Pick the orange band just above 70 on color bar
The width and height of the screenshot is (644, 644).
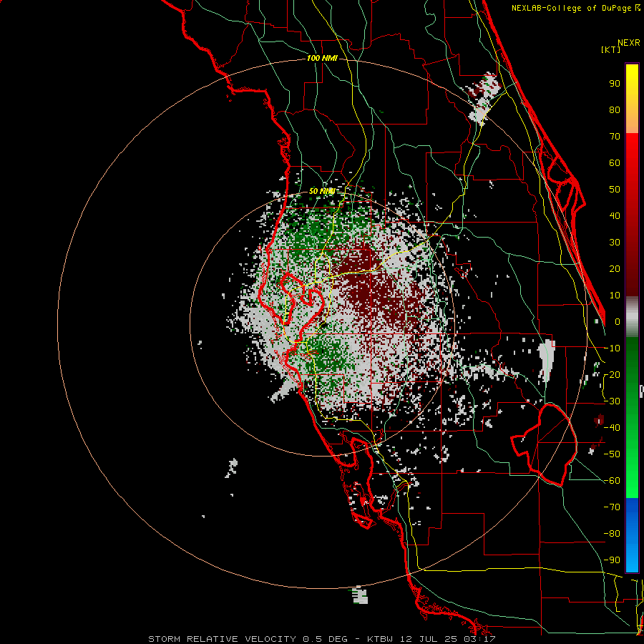pos(632,122)
